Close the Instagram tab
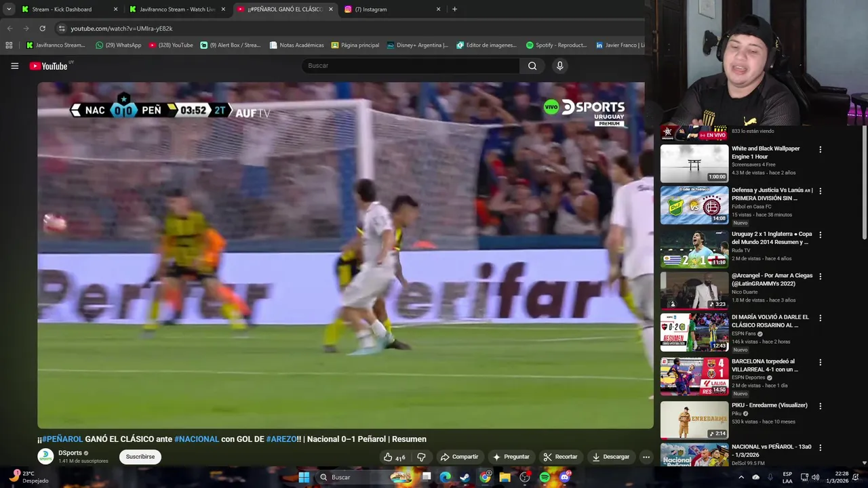This screenshot has height=488, width=868. point(438,9)
